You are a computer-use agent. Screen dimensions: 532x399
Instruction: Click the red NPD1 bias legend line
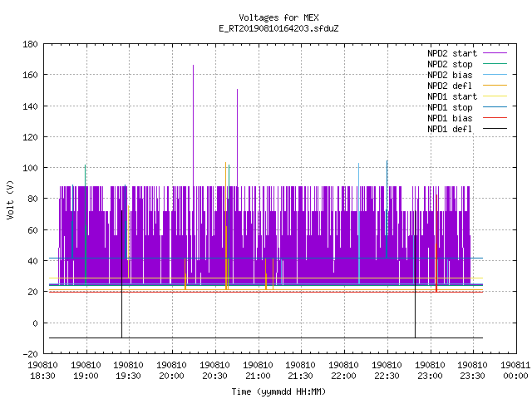(x=495, y=118)
